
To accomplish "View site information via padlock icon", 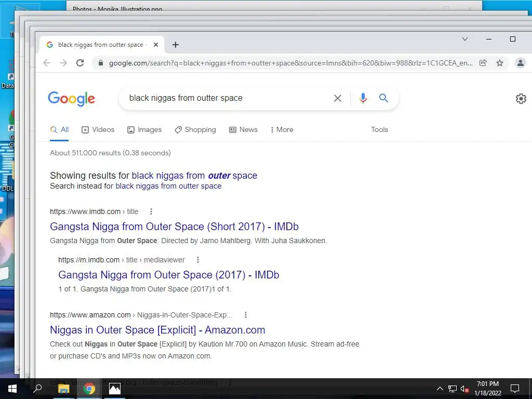I will [100, 63].
